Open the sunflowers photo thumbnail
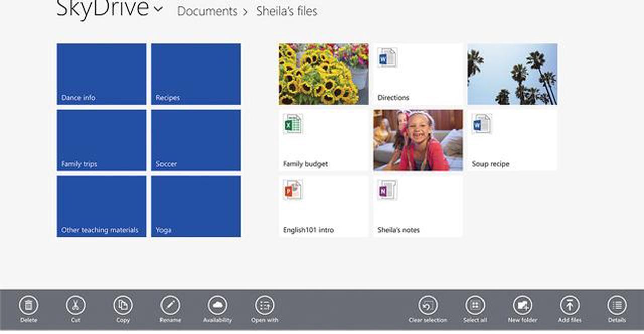Viewport: 644px width, 334px height. click(324, 74)
